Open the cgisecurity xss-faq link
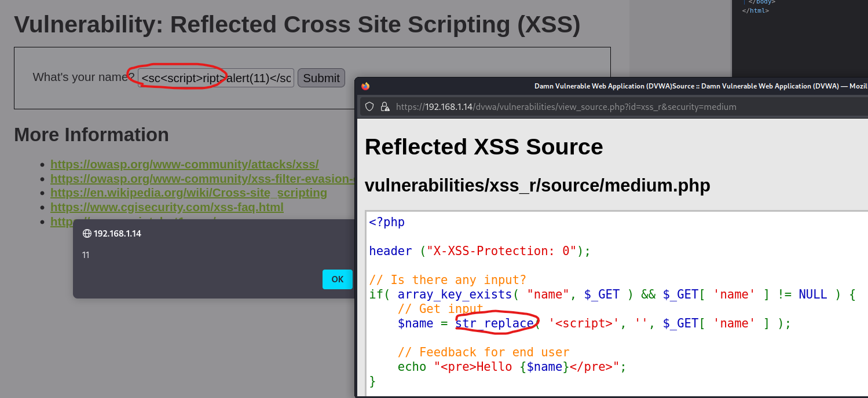 [167, 207]
